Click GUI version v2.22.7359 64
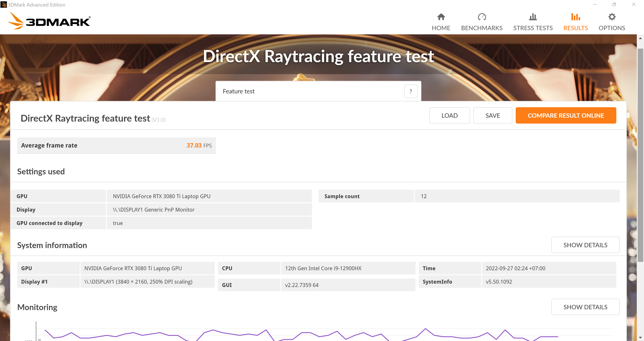The width and height of the screenshot is (644, 341). tap(302, 285)
